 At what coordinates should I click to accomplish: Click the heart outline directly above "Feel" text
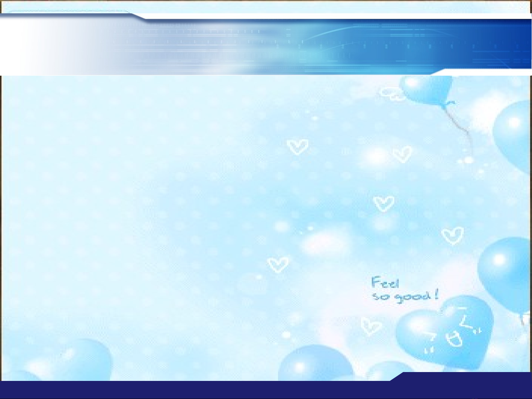click(x=384, y=203)
